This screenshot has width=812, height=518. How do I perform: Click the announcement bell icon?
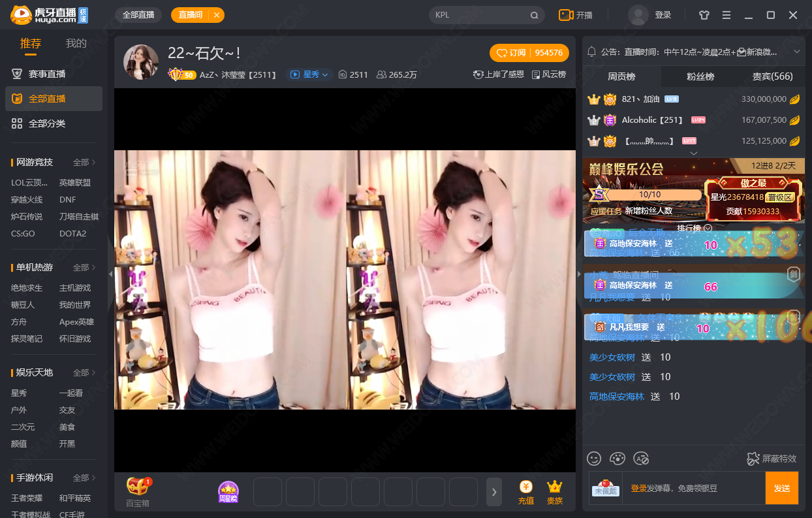[592, 52]
